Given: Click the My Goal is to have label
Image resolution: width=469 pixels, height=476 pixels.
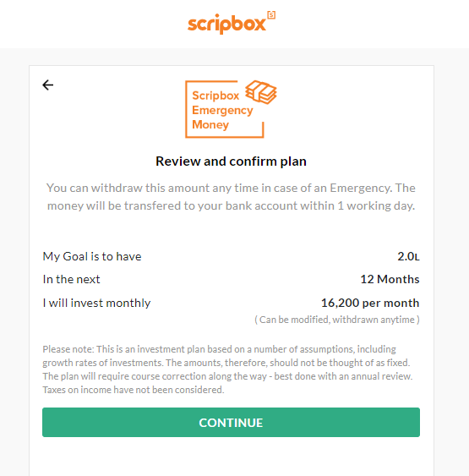Looking at the screenshot, I should click(x=92, y=256).
